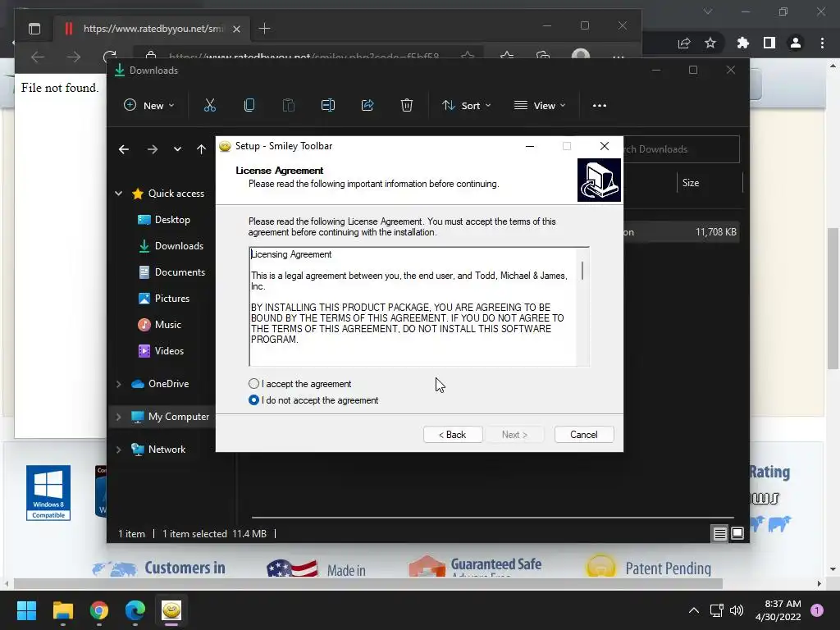
Task: Open Pictures in Explorer sidebar
Action: [163, 299]
